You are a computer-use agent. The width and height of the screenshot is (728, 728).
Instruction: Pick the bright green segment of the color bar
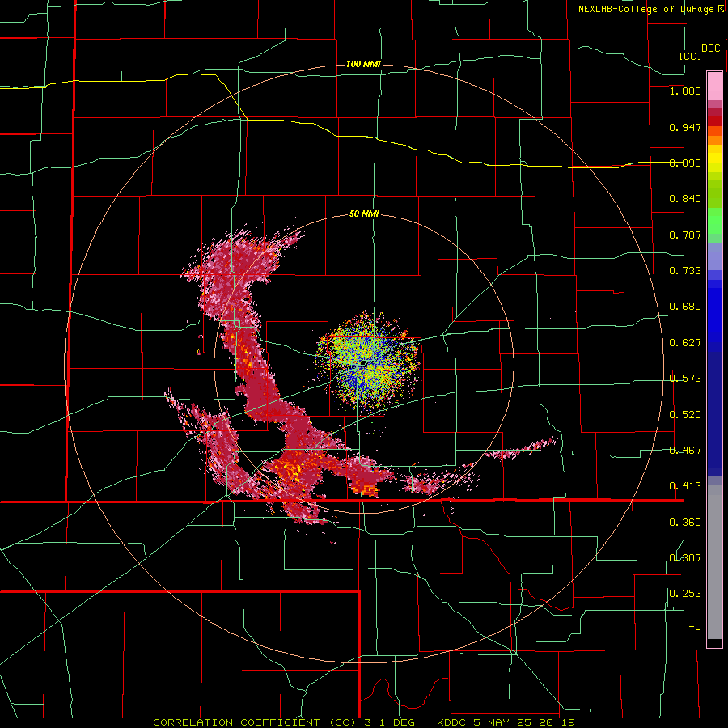click(x=714, y=221)
